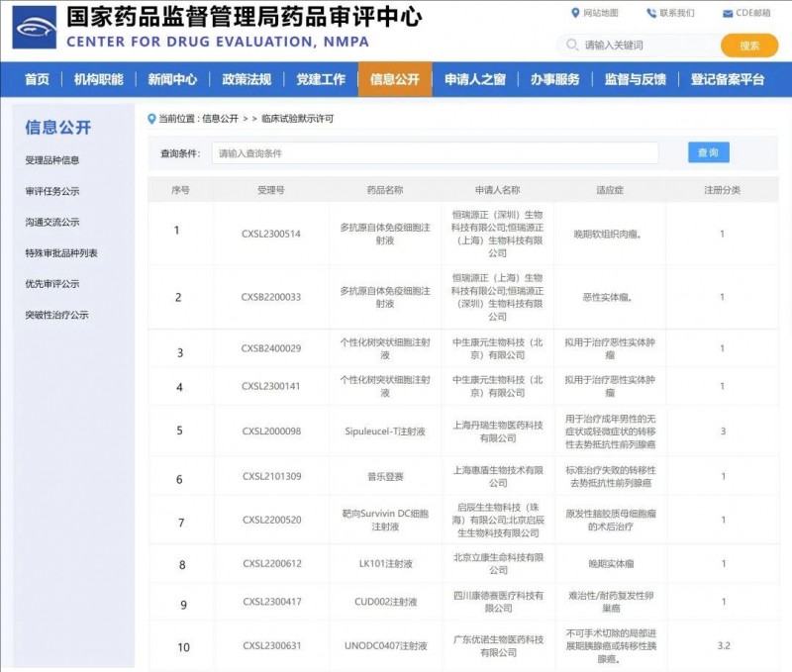
Task: Select acceptance number CXSL2300417
Action: tap(271, 602)
